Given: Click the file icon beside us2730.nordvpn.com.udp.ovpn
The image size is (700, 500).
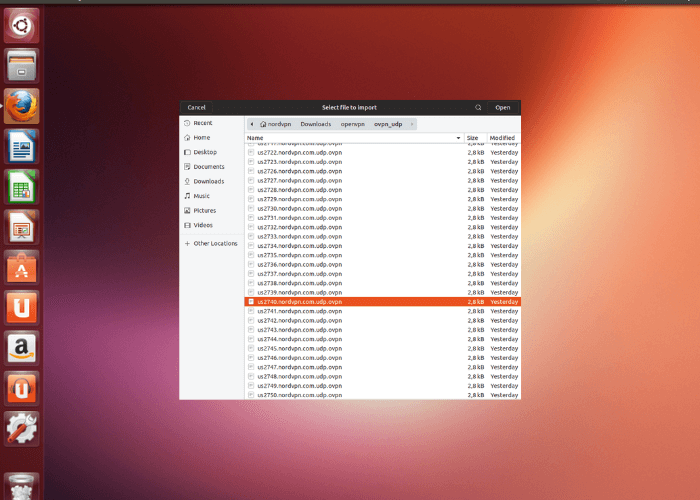Looking at the screenshot, I should tap(251, 208).
